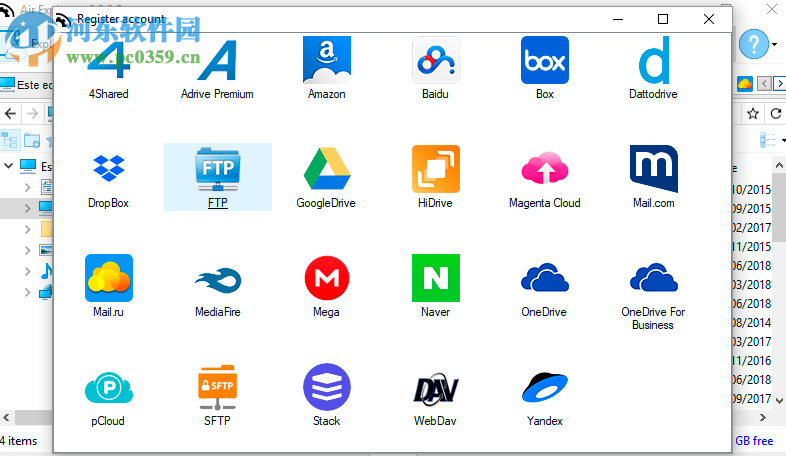Toggle folder tree view button in left pane
Image resolution: width=786 pixels, height=456 pixels.
pos(10,140)
